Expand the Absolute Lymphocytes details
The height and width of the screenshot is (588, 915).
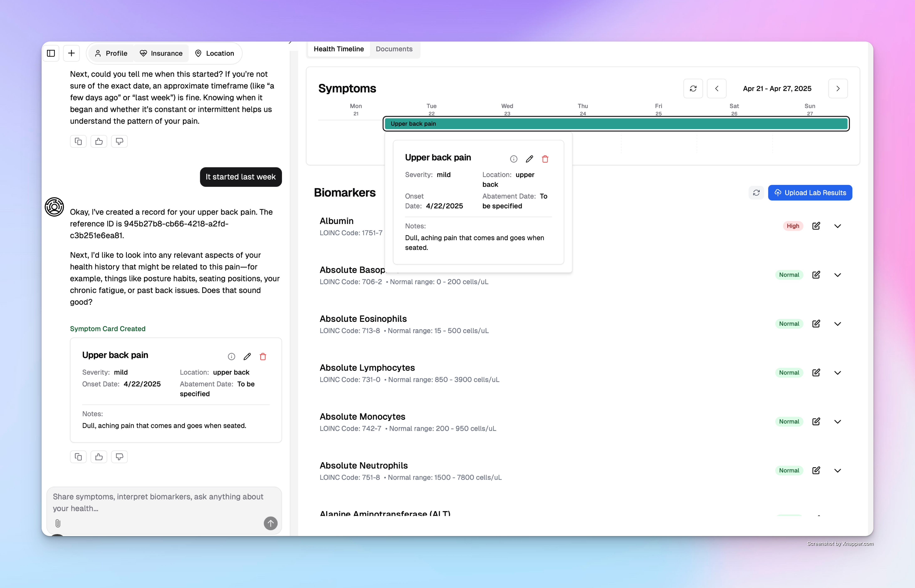[x=837, y=373]
